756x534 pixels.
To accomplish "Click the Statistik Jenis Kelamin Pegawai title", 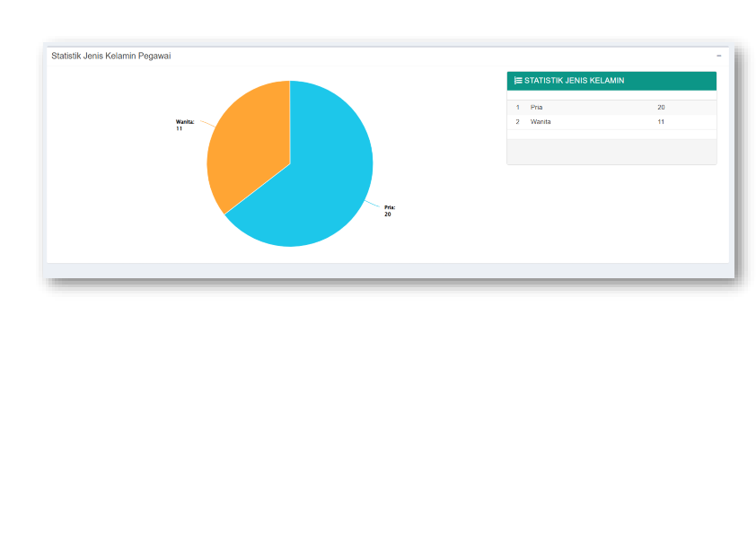I will 110,57.
